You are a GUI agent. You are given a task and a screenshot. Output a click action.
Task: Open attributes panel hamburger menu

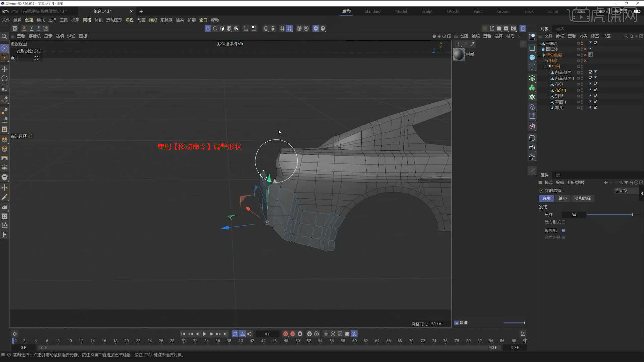pyautogui.click(x=540, y=183)
